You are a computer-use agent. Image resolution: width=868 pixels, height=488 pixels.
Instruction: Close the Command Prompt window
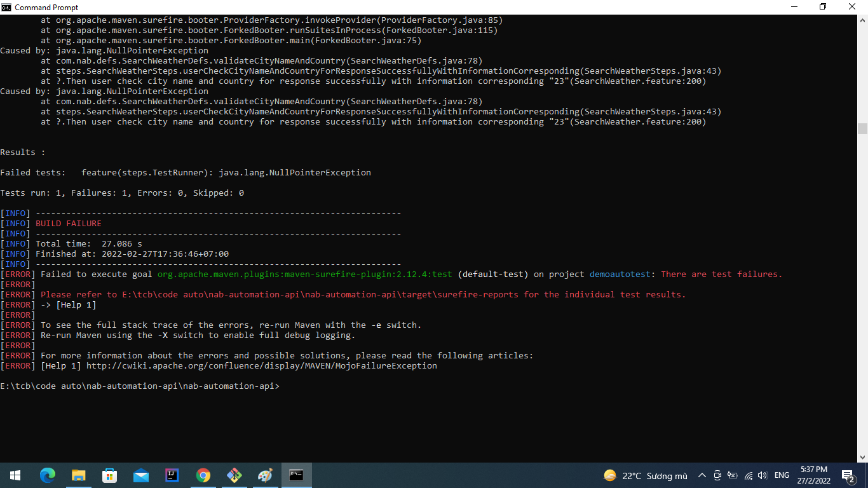(x=853, y=7)
